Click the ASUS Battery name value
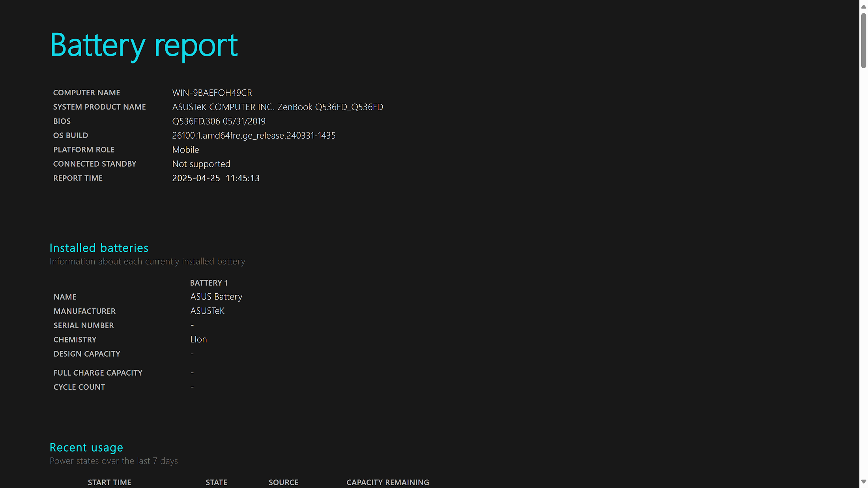868x488 pixels. [216, 297]
